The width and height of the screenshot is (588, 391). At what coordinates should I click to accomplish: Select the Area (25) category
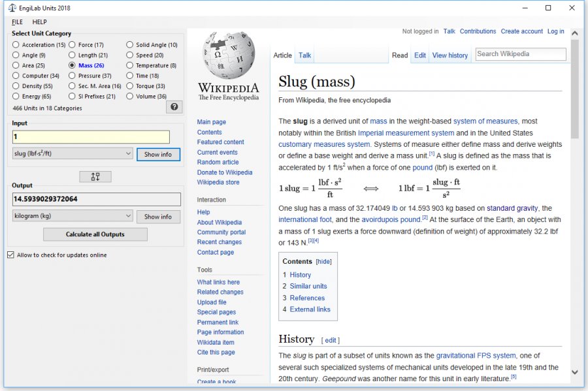[29, 65]
